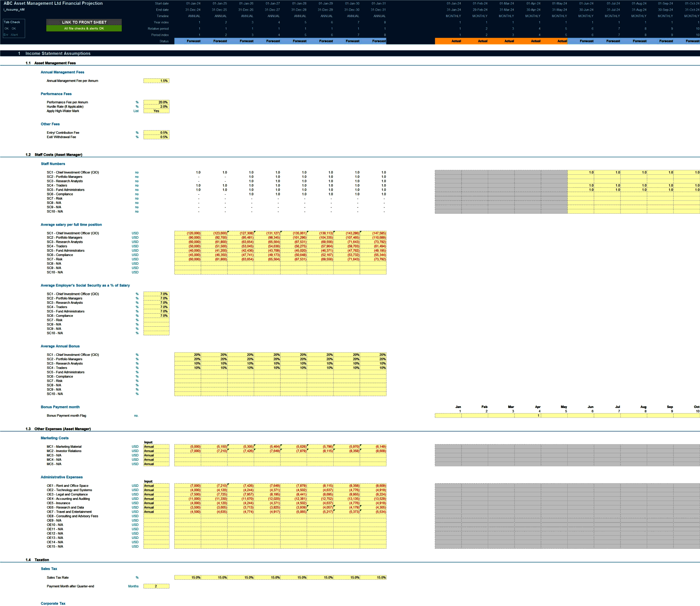Click the 'i_Assump_AM' sheet name label
Image resolution: width=700 pixels, height=606 pixels.
[x=14, y=10]
